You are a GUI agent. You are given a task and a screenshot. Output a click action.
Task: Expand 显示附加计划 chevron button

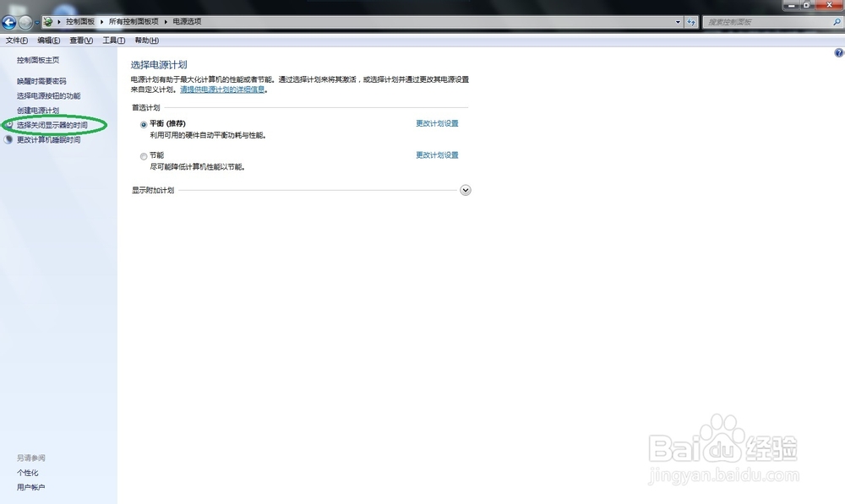click(x=466, y=190)
